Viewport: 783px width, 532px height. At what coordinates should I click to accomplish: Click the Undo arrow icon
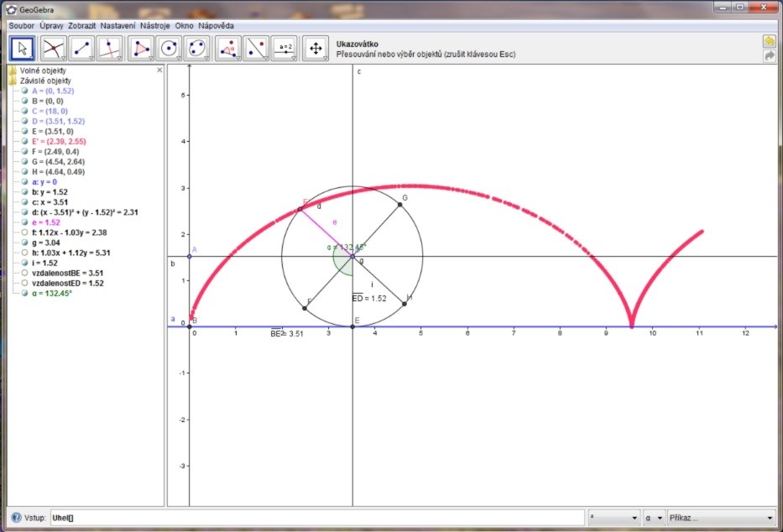[770, 41]
